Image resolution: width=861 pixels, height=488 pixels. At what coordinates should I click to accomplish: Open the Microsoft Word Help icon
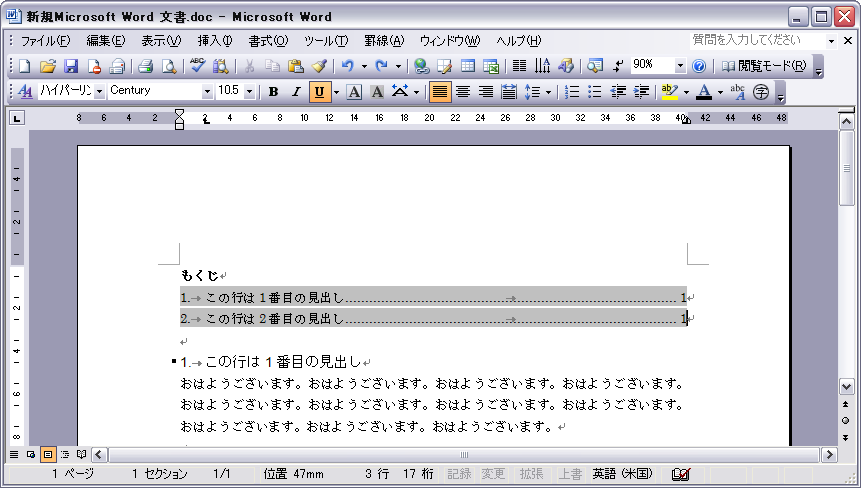coord(698,66)
